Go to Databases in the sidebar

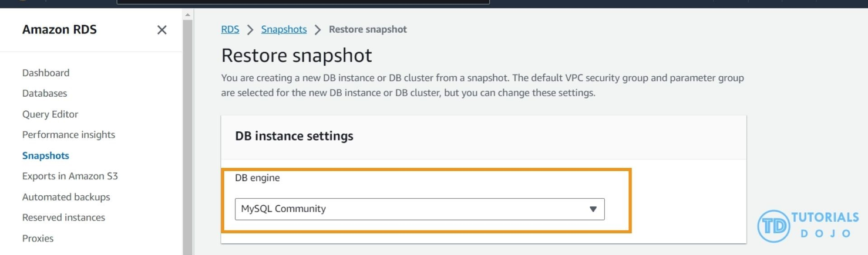coord(45,93)
